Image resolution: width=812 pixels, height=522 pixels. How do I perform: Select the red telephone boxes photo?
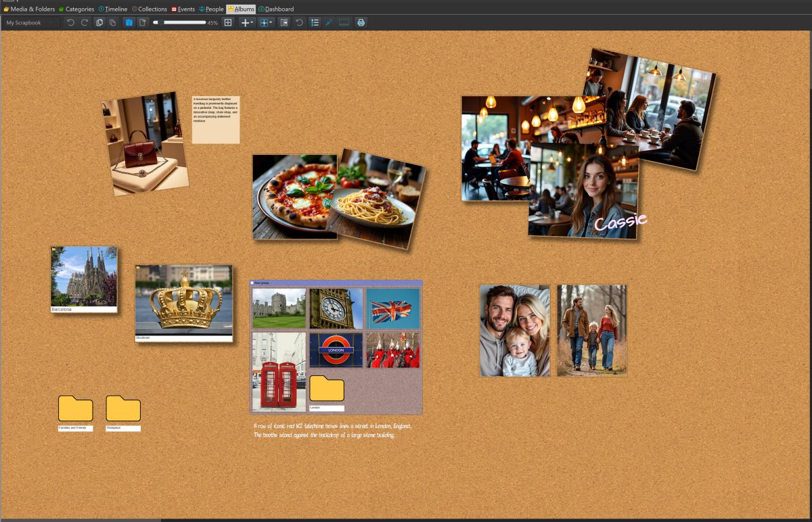click(x=279, y=371)
